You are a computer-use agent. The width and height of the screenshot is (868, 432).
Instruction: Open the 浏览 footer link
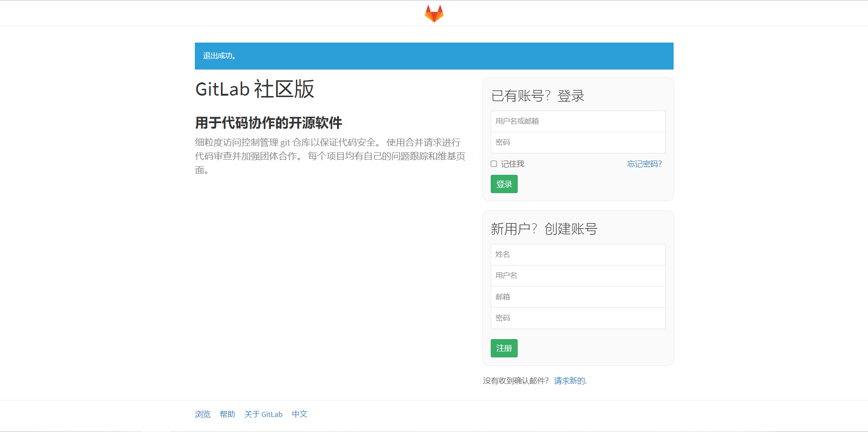203,414
